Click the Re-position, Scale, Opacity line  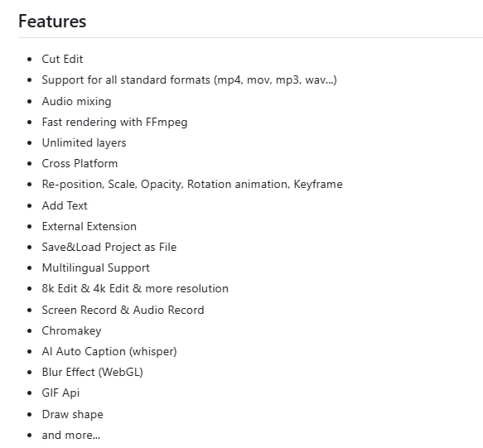[192, 184]
